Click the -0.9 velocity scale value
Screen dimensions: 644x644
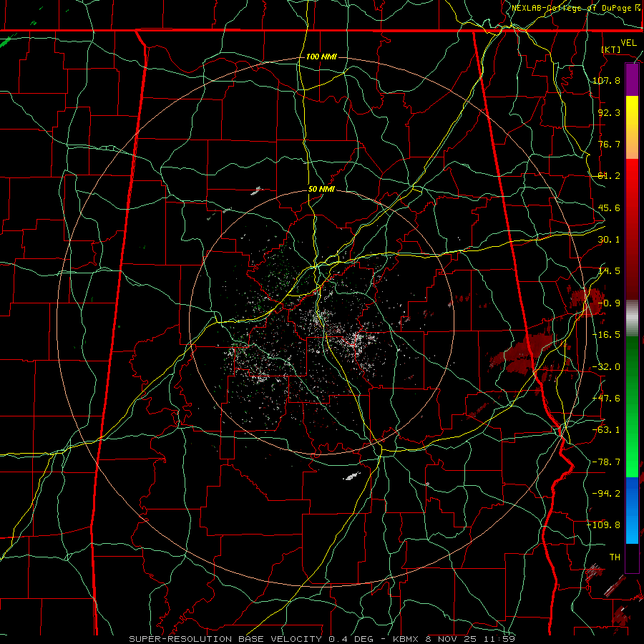(609, 303)
